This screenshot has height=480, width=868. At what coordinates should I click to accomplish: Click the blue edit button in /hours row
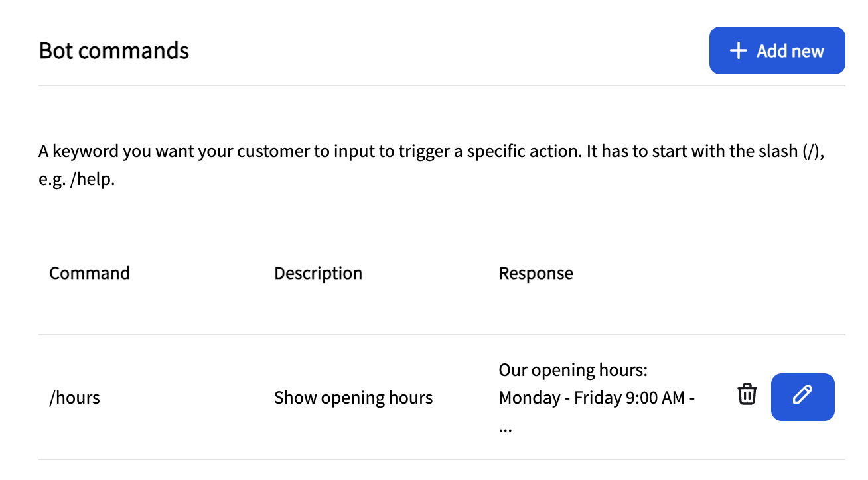(802, 396)
